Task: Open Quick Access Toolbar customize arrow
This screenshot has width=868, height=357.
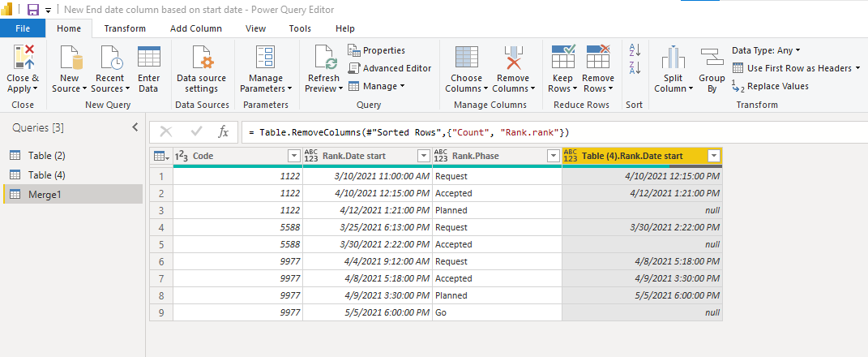Action: pyautogui.click(x=48, y=11)
